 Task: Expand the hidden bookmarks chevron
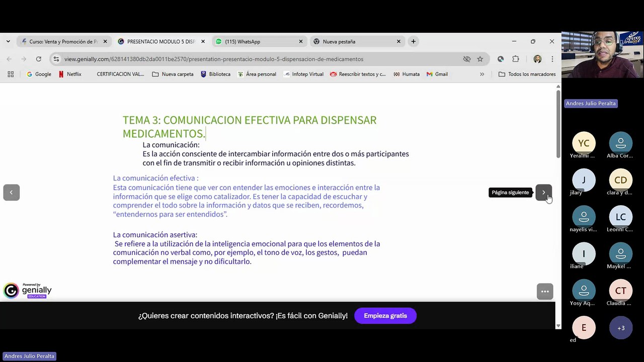482,74
